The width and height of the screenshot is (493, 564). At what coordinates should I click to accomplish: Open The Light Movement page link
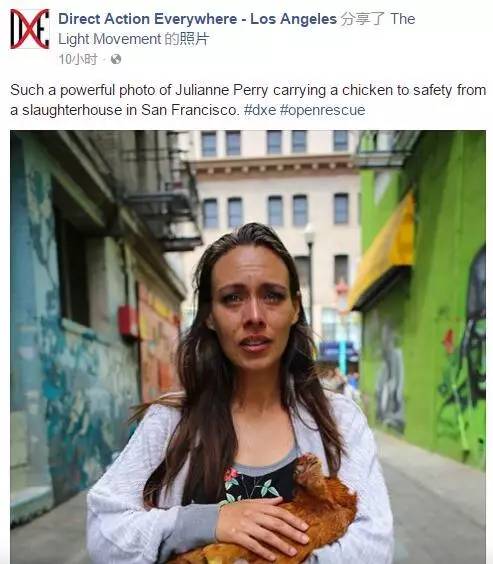tap(237, 29)
